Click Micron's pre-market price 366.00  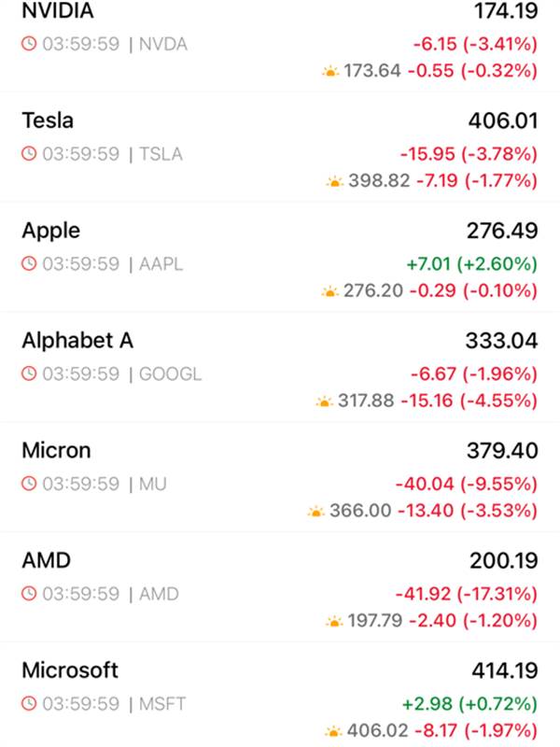(359, 511)
